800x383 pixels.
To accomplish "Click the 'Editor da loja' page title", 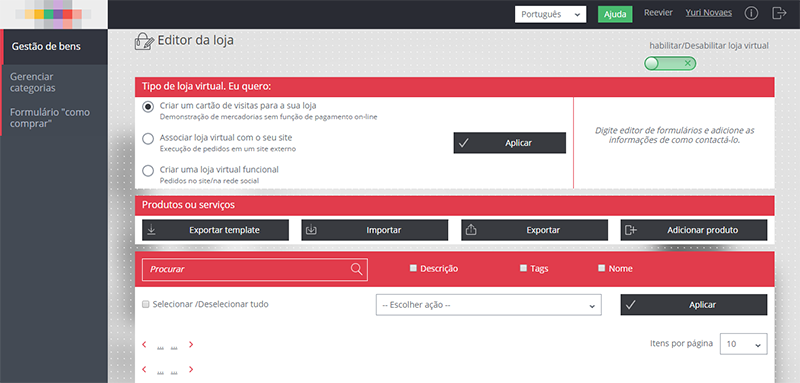I will tap(196, 40).
